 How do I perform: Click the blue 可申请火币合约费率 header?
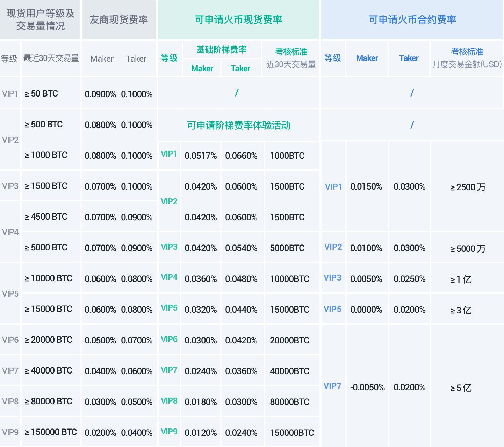tap(412, 20)
